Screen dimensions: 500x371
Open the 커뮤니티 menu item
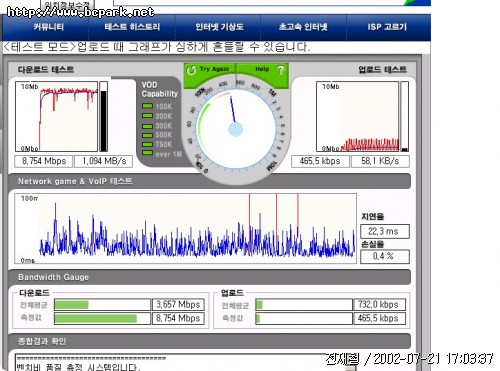coord(49,27)
